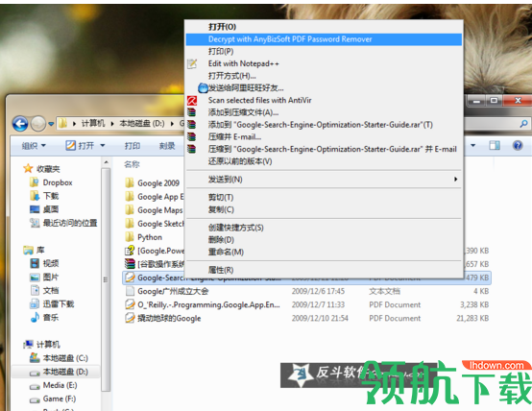Image resolution: width=532 pixels, height=411 pixels.
Task: Open the 文档 library
Action: coord(44,291)
